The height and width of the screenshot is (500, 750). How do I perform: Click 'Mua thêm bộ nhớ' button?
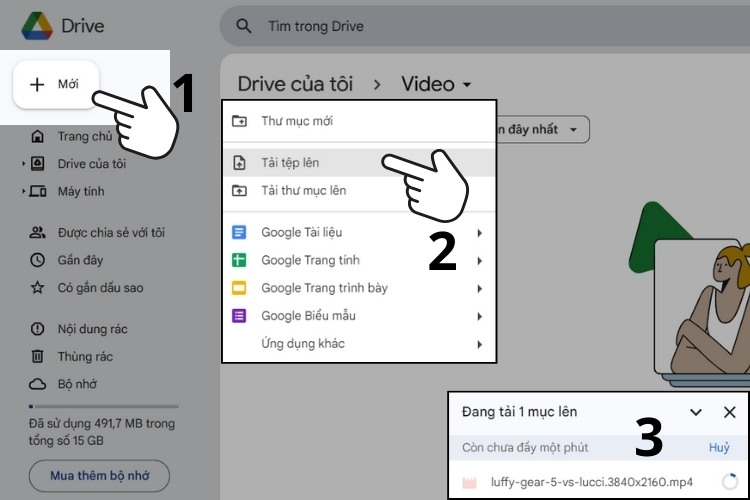click(99, 476)
